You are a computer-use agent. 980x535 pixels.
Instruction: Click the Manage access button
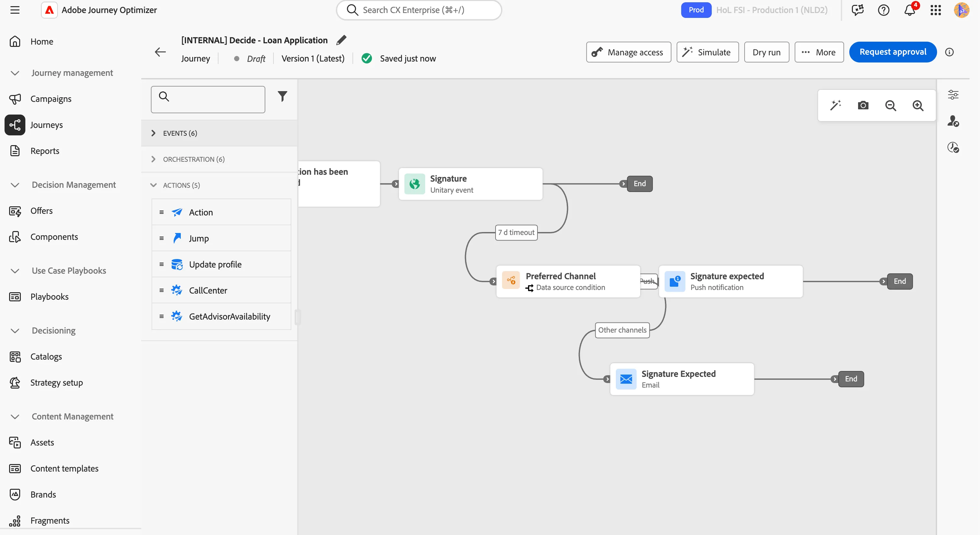629,52
